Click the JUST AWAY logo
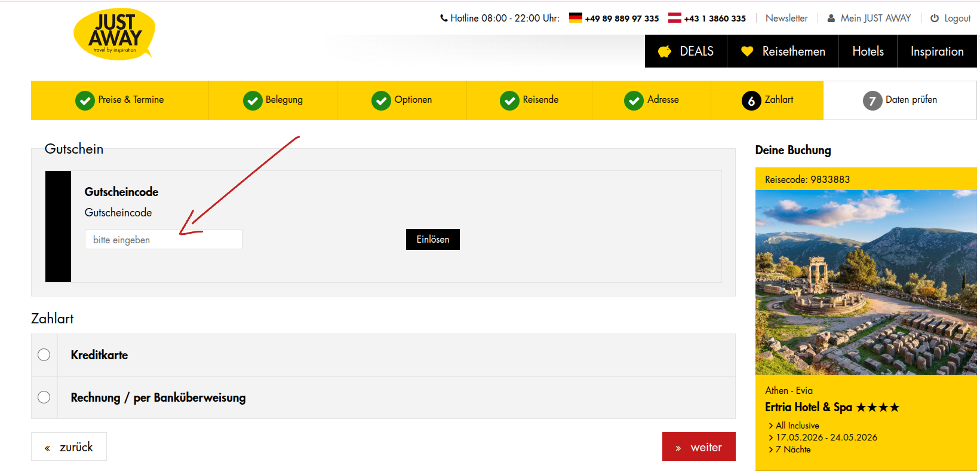Screen dimensions: 980x471 (114, 34)
